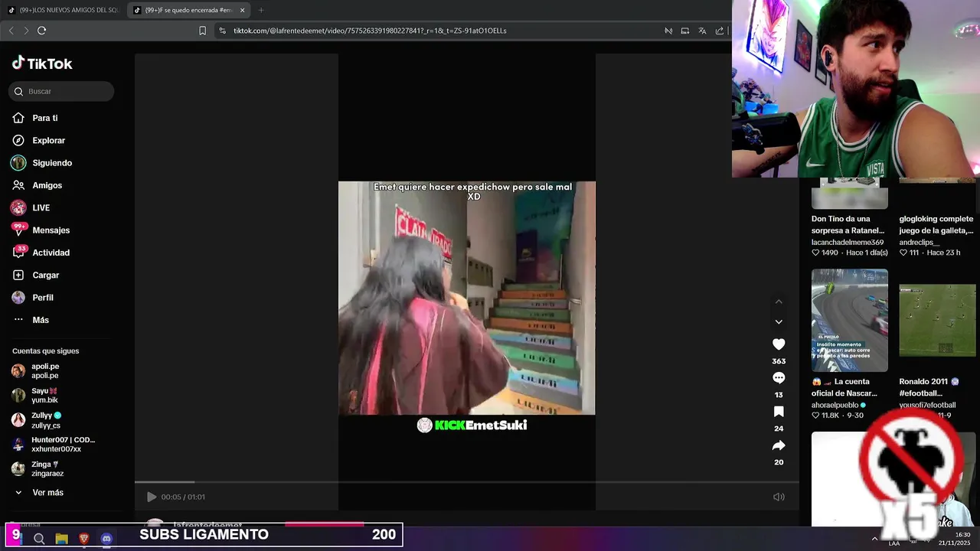Open translate page icon in toolbar
Image resolution: width=980 pixels, height=551 pixels.
[702, 31]
